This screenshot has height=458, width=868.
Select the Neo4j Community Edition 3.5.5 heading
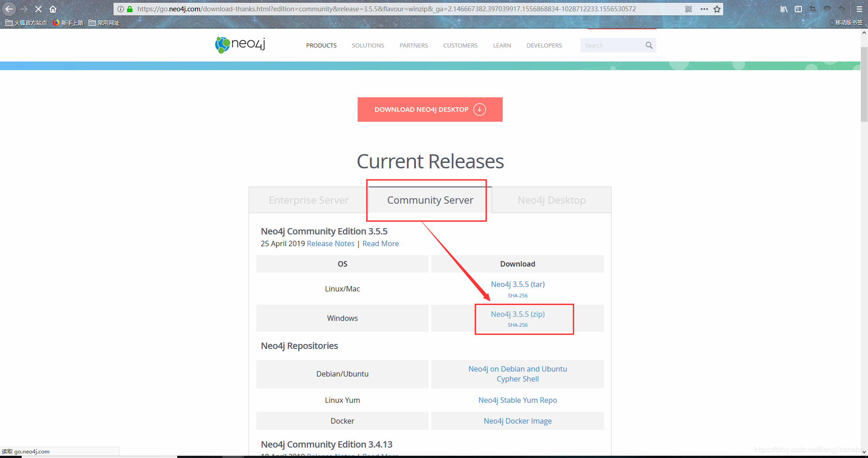[324, 231]
